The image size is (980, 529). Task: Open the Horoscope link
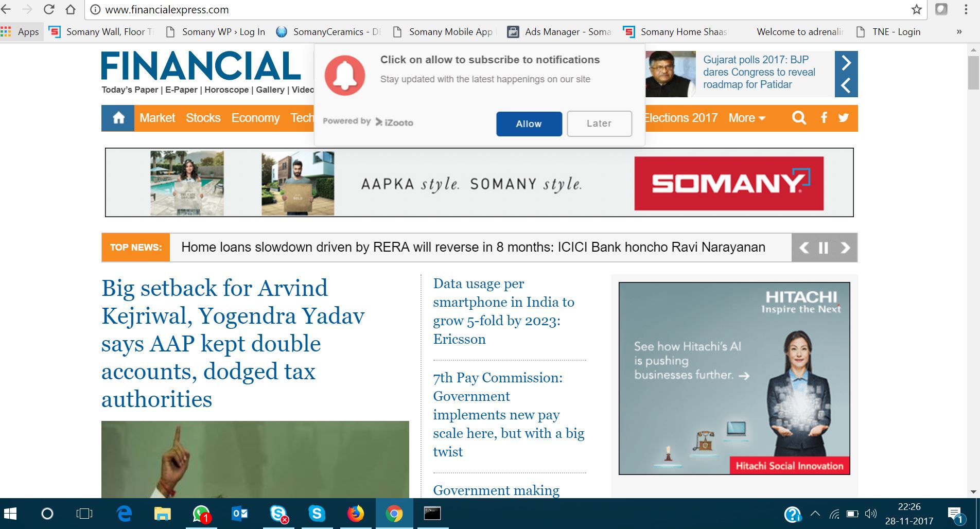pos(226,90)
